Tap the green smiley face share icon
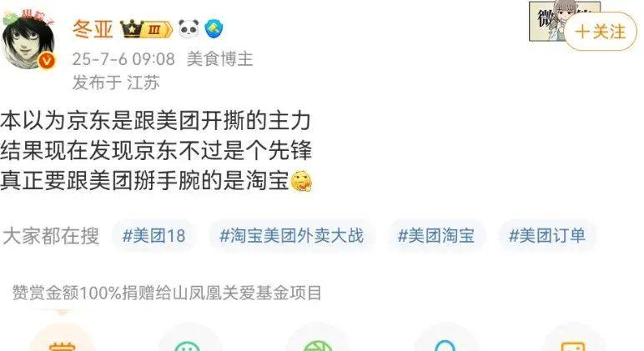 (189, 341)
